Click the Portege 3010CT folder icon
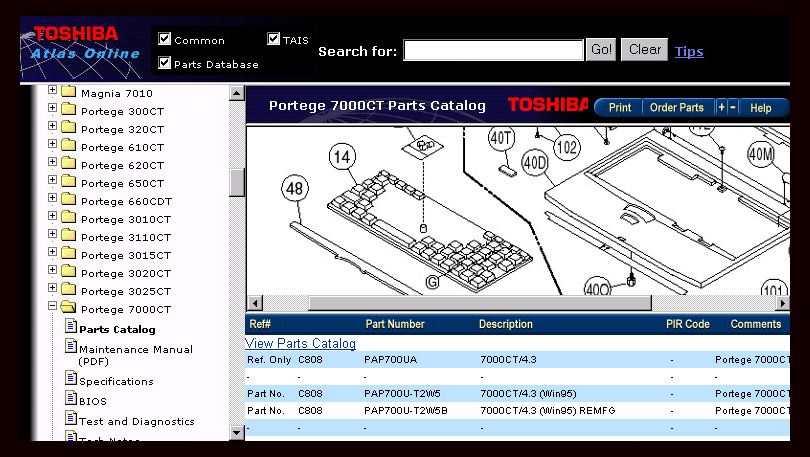The image size is (810, 457). 68,217
